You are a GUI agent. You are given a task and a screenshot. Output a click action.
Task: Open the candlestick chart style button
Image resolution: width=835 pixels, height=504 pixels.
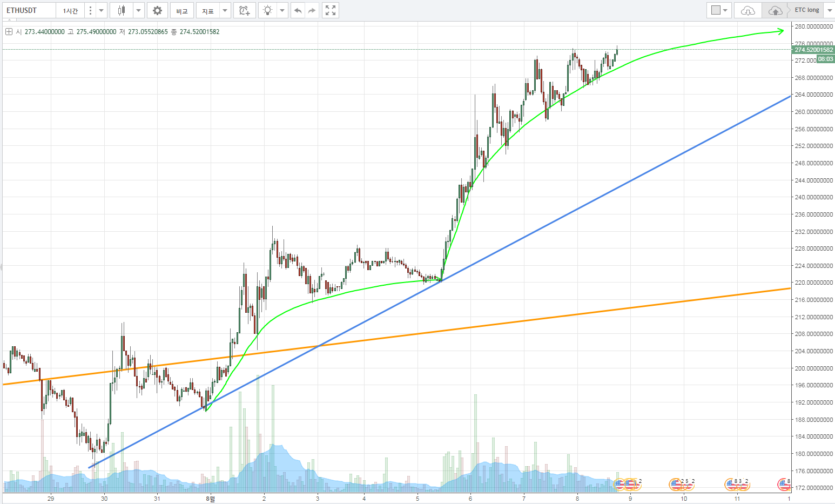click(122, 10)
